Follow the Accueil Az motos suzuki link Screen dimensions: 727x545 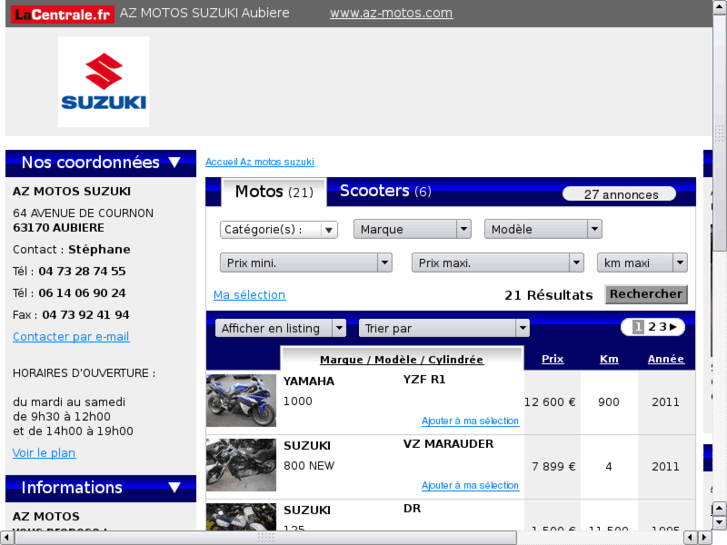tap(260, 162)
